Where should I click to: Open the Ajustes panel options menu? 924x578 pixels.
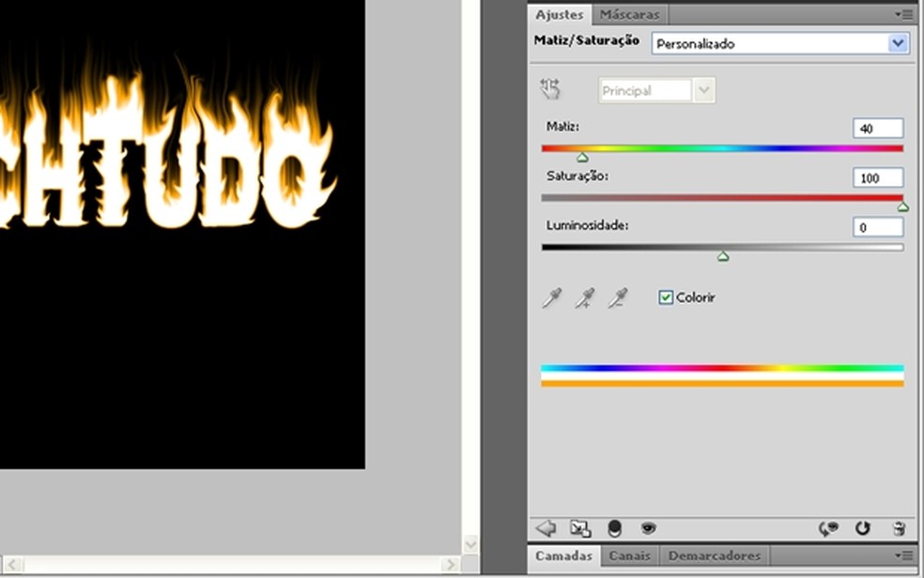(x=903, y=14)
